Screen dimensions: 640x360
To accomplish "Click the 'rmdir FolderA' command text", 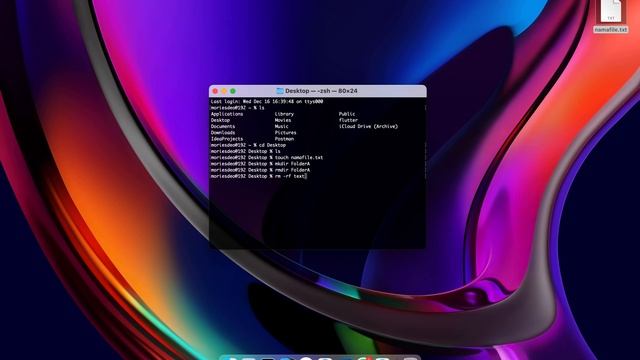I will click(x=292, y=170).
